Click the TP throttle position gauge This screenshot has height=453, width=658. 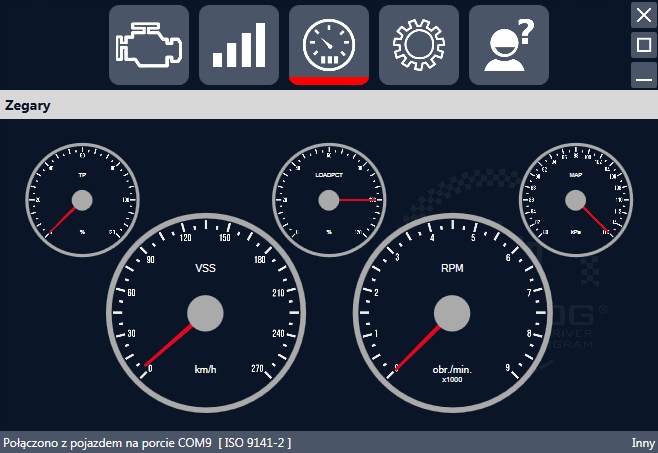[x=82, y=200]
